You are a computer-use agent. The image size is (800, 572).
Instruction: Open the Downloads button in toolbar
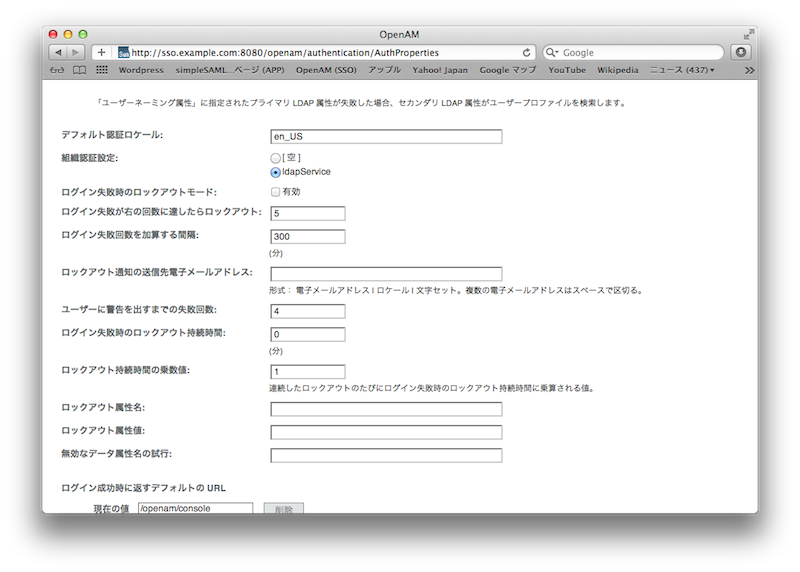pos(741,52)
